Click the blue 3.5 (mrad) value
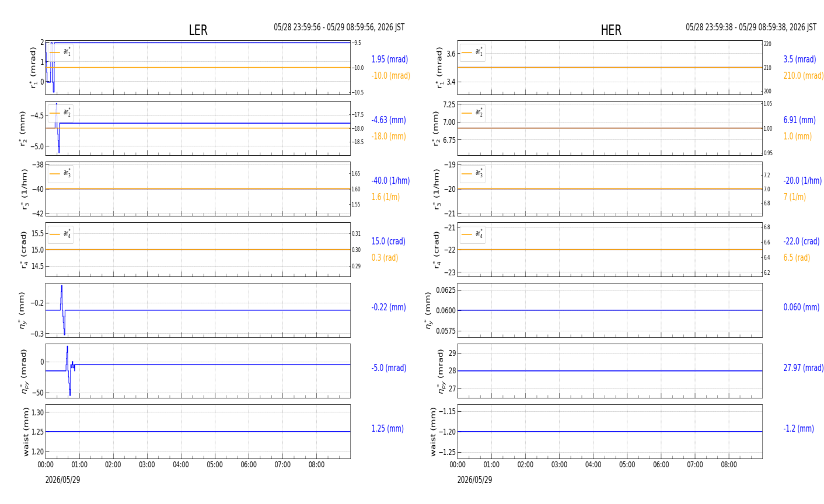 click(800, 60)
